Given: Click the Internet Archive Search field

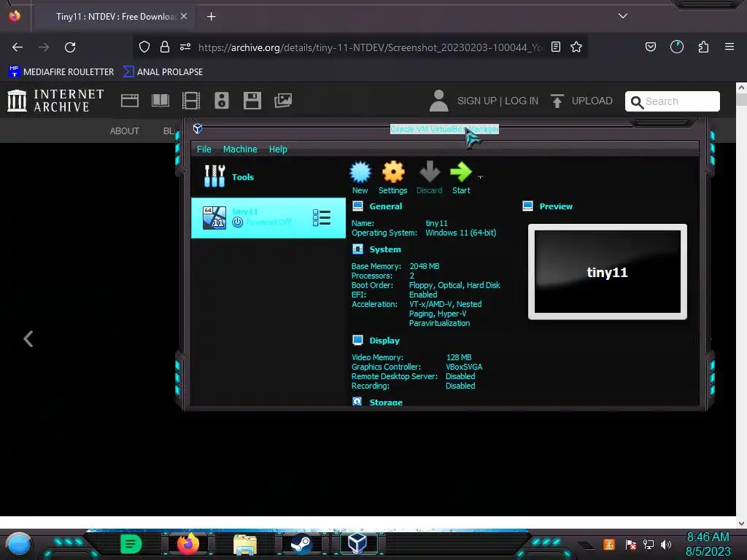Looking at the screenshot, I should tap(672, 101).
